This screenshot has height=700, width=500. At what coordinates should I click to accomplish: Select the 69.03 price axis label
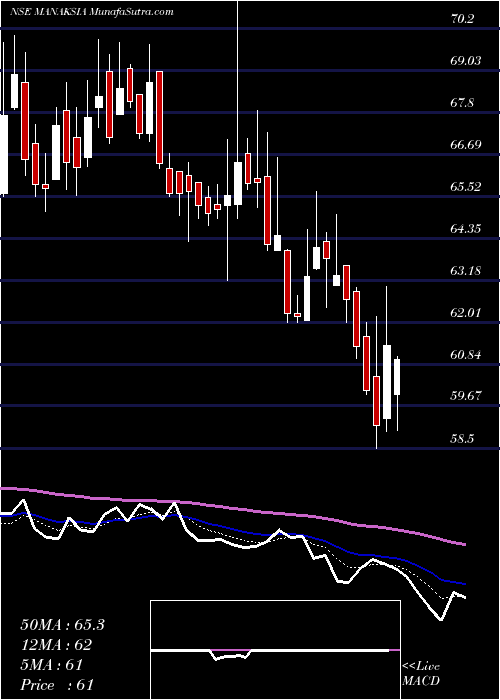(465, 60)
